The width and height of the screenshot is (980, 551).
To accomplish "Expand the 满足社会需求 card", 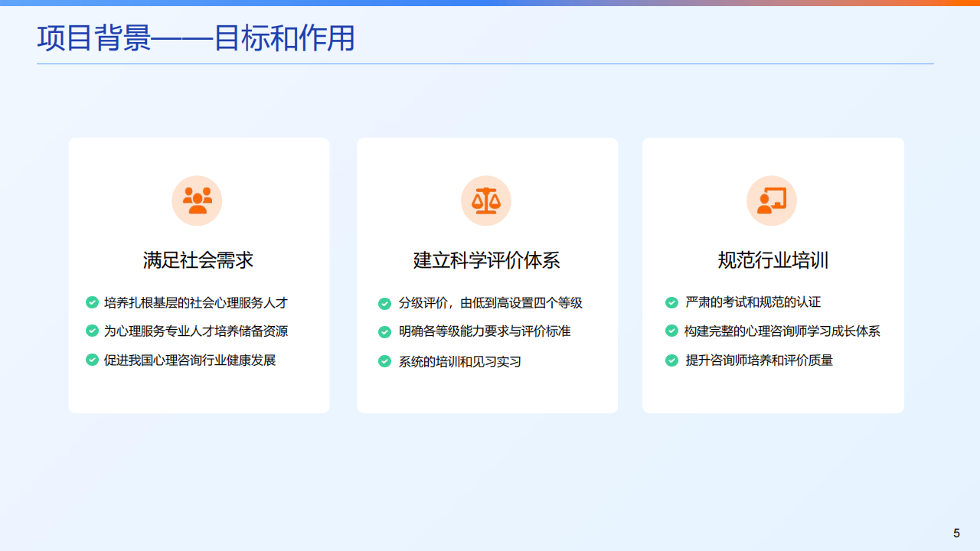I will click(199, 275).
